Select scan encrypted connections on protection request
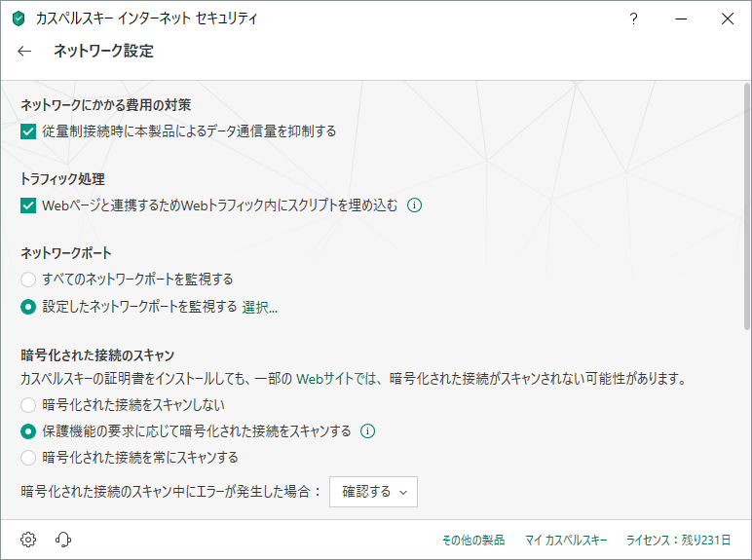 tap(28, 431)
